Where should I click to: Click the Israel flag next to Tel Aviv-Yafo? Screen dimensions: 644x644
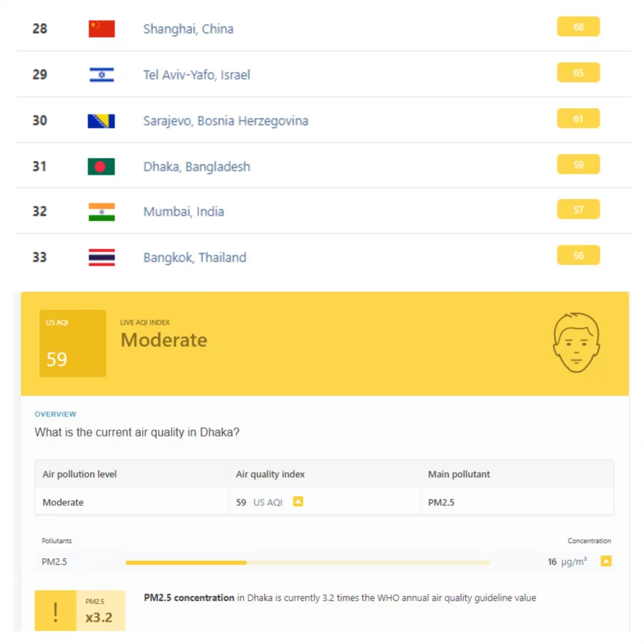click(x=101, y=74)
